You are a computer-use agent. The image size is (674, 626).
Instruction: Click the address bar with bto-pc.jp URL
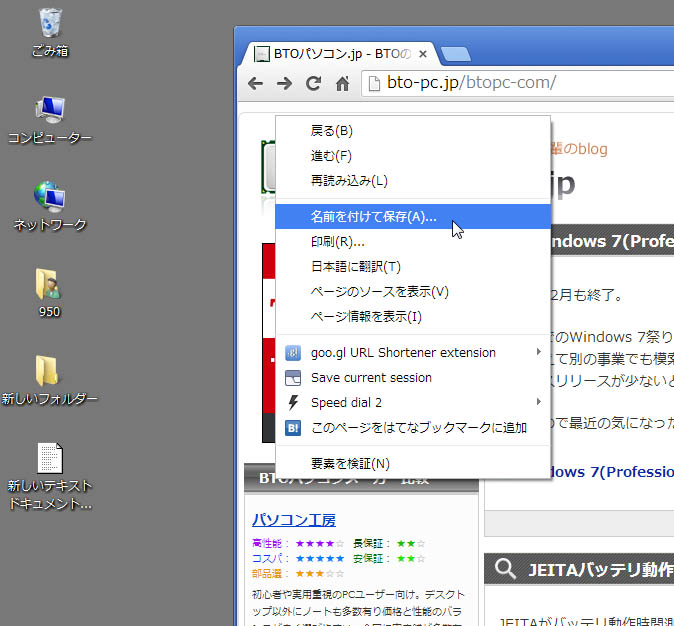pos(518,83)
